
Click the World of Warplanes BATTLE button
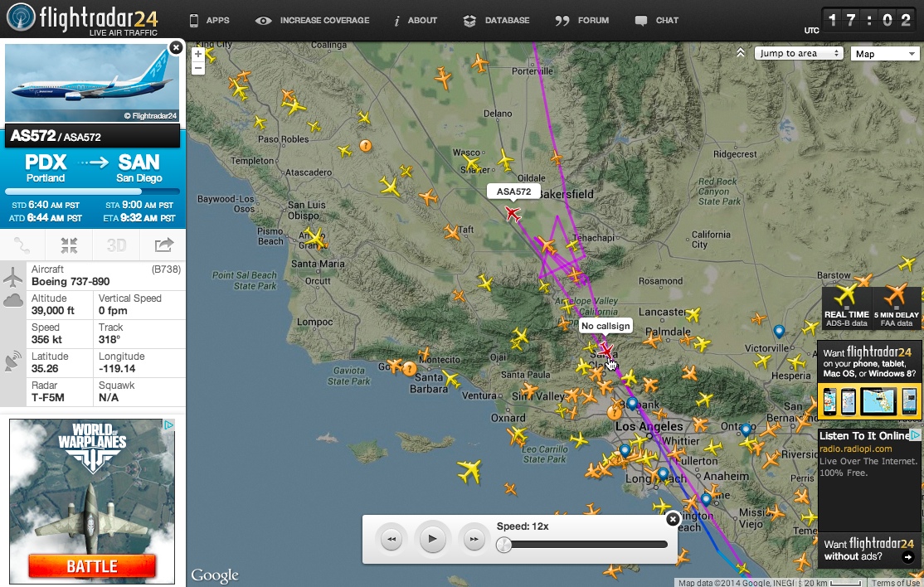(x=92, y=566)
